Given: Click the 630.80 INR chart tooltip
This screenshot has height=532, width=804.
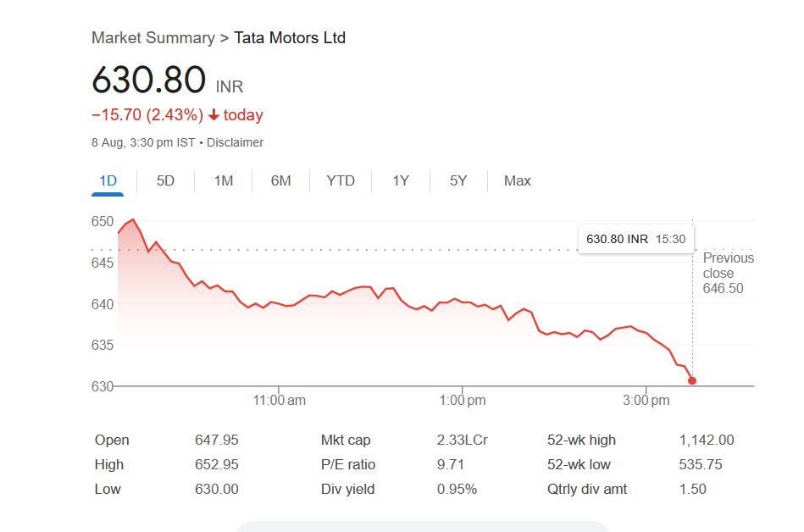Looking at the screenshot, I should [x=635, y=239].
